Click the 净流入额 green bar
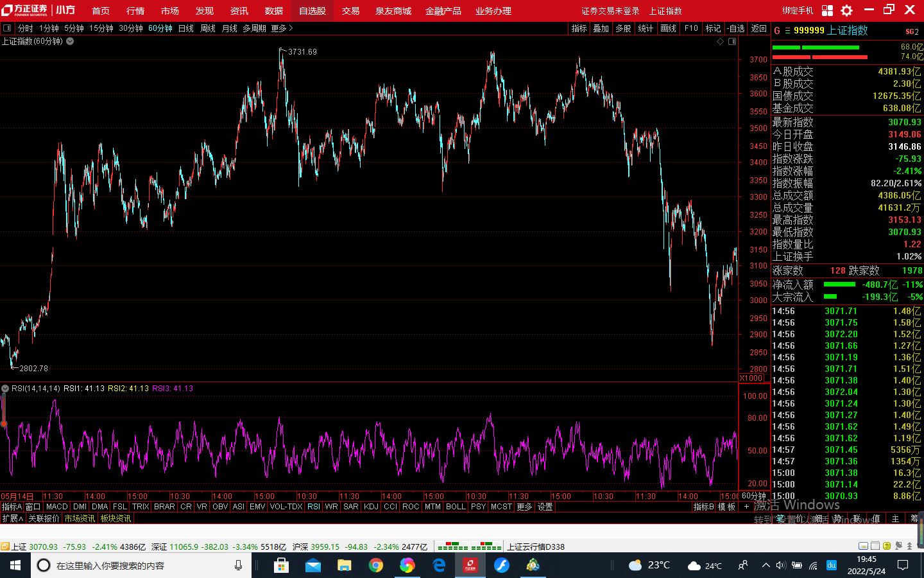Image resolution: width=924 pixels, height=578 pixels. 839,284
